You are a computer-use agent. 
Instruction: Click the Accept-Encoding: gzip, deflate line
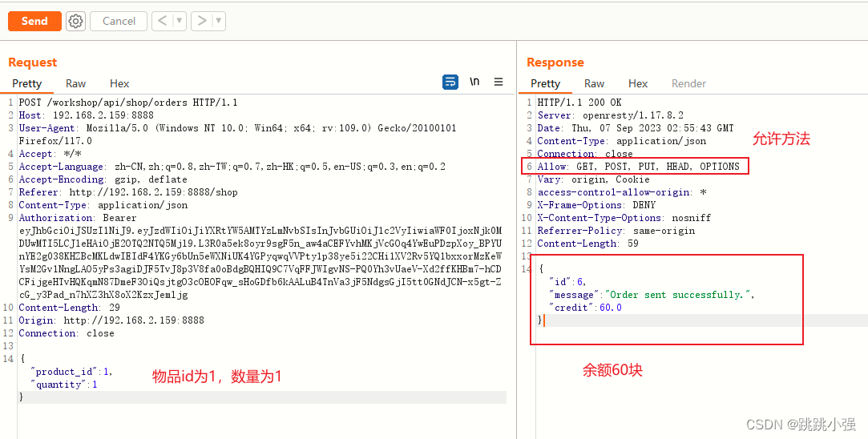click(103, 179)
